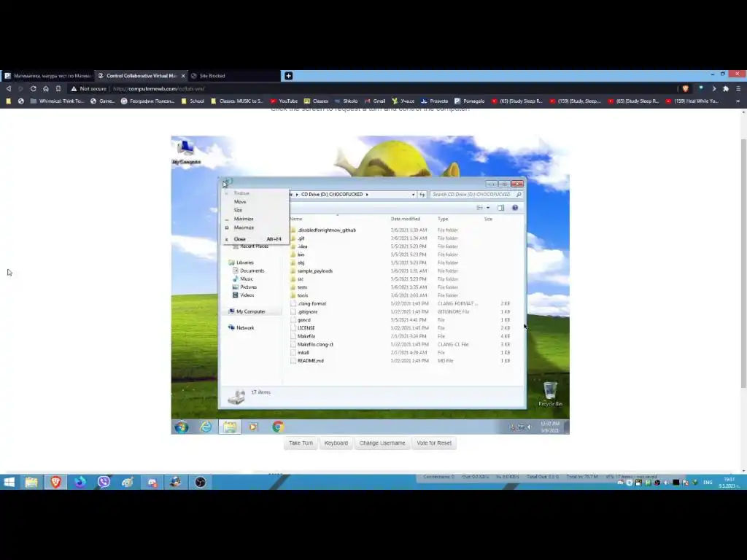The width and height of the screenshot is (747, 560).
Task: Open File Explorer from the host taskbar
Action: pyautogui.click(x=31, y=482)
